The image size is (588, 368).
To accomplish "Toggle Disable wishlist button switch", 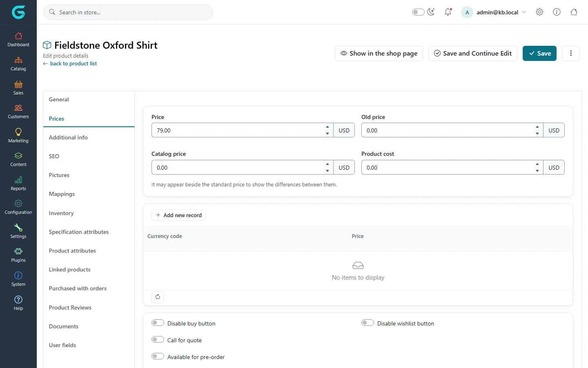I will (367, 323).
